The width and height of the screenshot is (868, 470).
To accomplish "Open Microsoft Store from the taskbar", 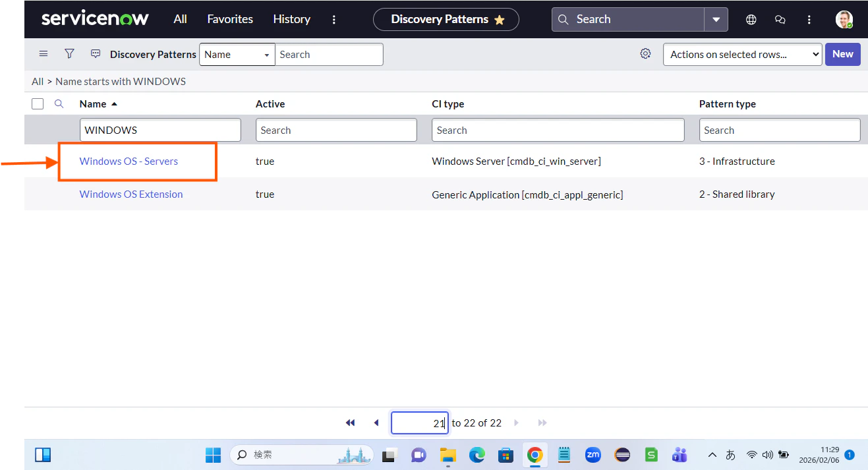I will pos(506,455).
